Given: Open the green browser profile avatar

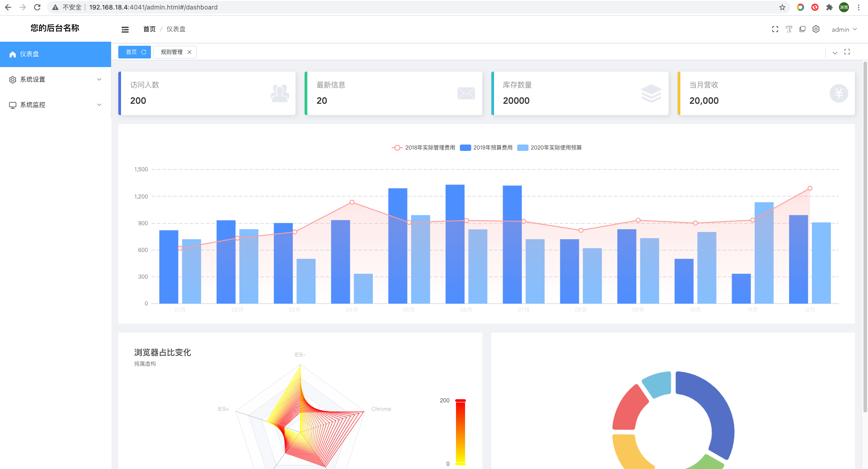Looking at the screenshot, I should tap(844, 7).
